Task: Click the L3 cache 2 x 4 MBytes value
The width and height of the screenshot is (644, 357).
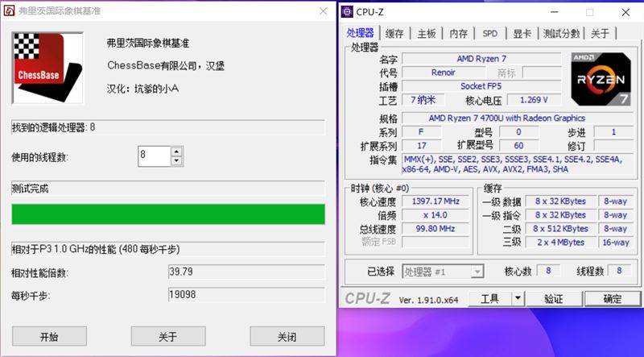Action: coord(560,243)
